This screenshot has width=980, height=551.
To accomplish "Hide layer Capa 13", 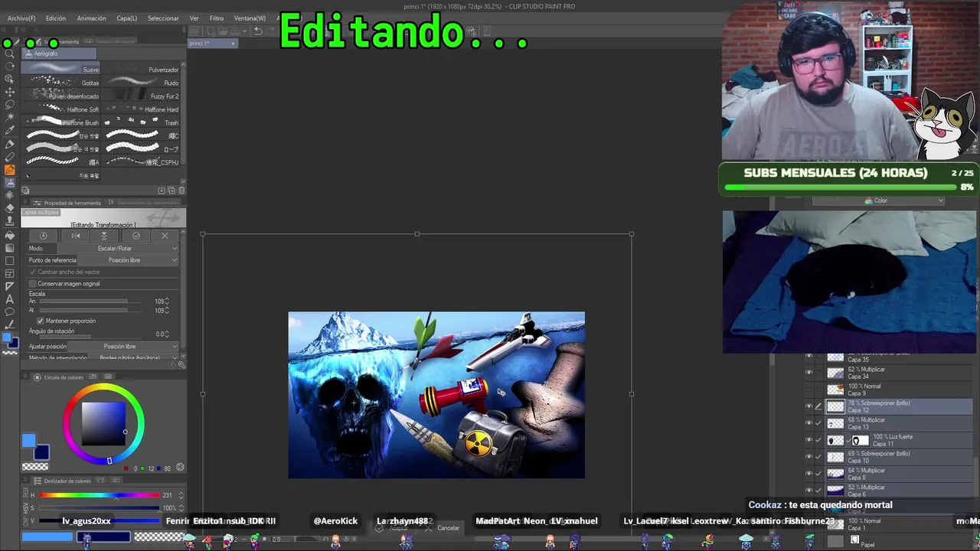I will click(808, 423).
